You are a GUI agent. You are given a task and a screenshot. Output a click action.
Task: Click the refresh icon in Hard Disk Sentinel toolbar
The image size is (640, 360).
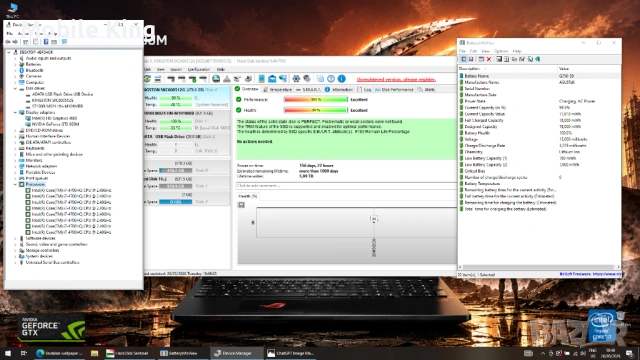pyautogui.click(x=147, y=78)
